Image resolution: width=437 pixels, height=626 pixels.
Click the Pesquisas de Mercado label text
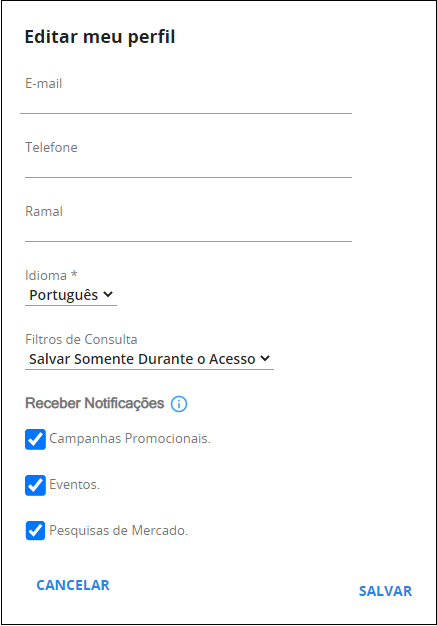(119, 531)
